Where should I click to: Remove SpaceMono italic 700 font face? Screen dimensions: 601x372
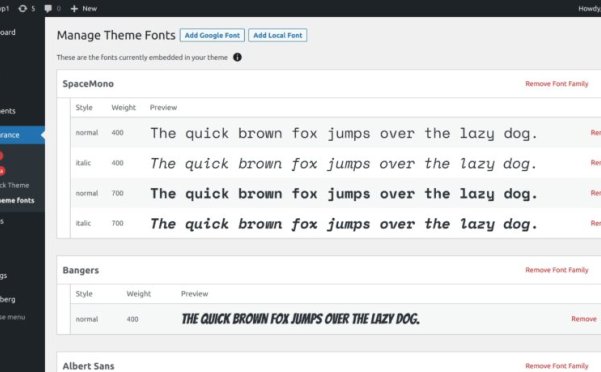coord(596,223)
